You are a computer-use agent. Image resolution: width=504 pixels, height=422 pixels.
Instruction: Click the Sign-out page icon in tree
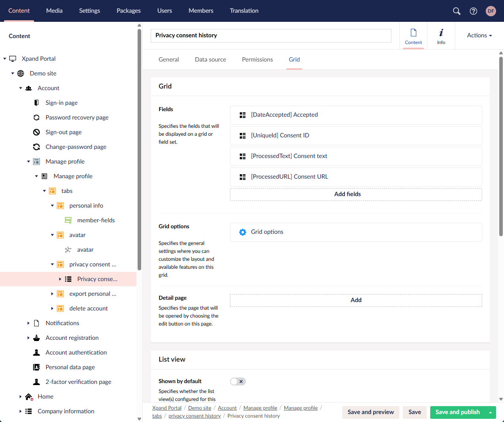coord(36,132)
